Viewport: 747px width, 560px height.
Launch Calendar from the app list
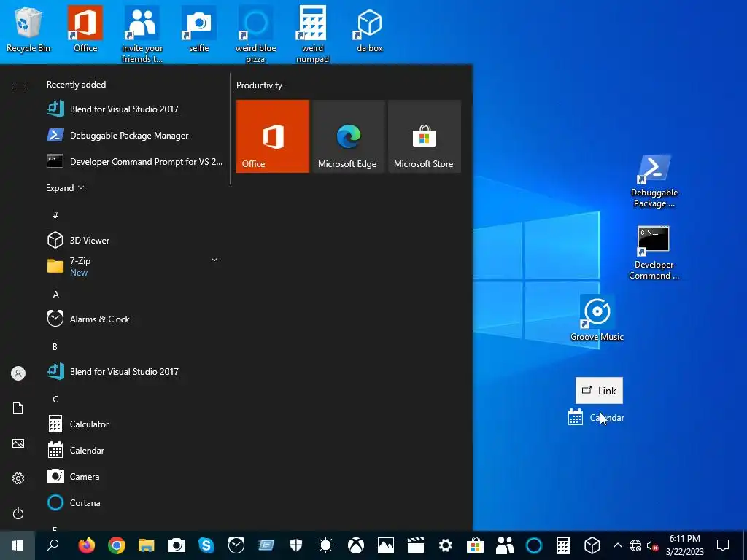click(133, 450)
